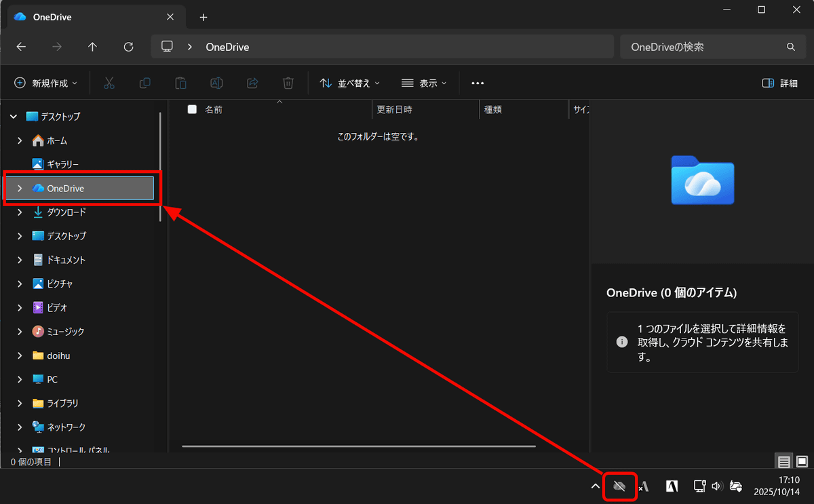Image resolution: width=814 pixels, height=504 pixels.
Task: Click the OneDrive breadcrumb in address bar
Action: (x=227, y=47)
